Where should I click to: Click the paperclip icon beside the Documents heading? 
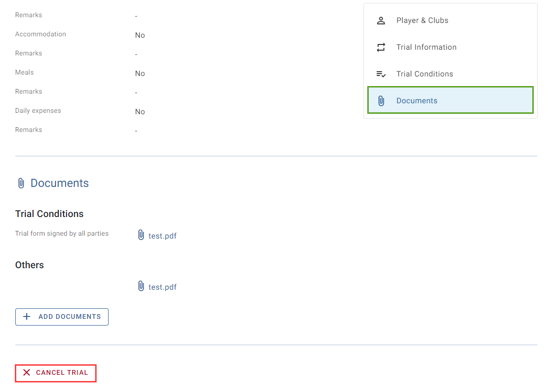[21, 183]
